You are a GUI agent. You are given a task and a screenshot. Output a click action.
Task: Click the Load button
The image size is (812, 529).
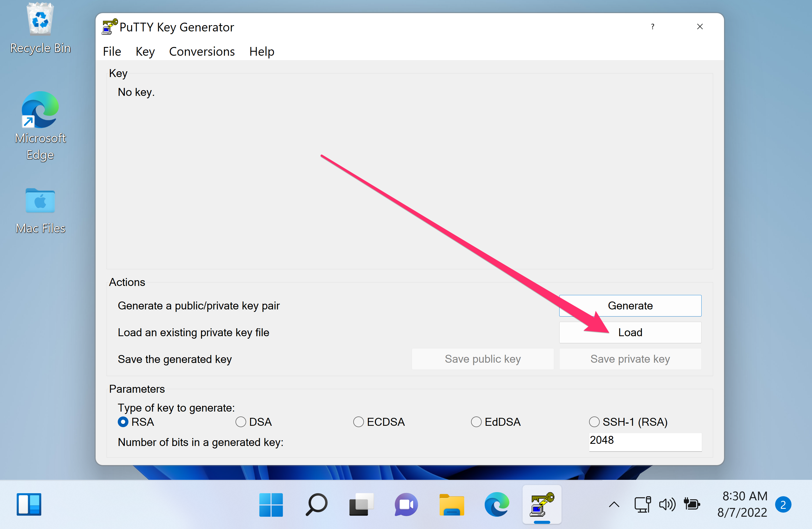point(630,332)
